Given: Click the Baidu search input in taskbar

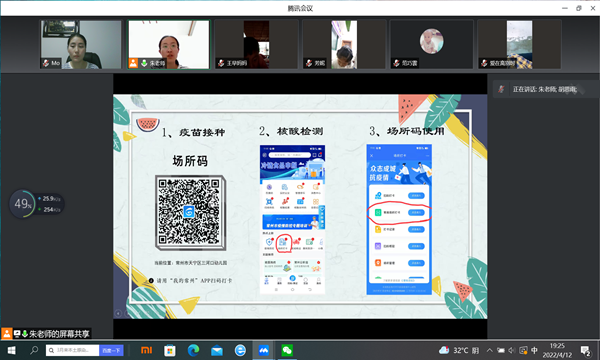Looking at the screenshot, I should [x=73, y=350].
